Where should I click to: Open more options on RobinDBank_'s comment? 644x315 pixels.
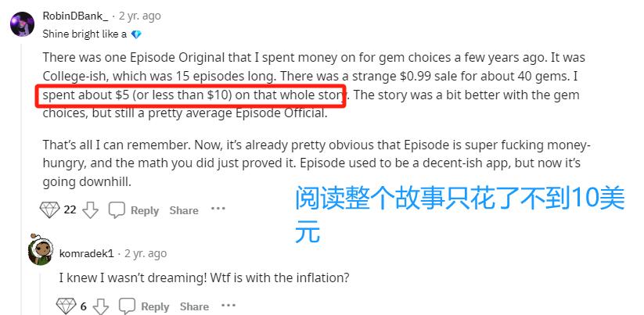click(218, 209)
